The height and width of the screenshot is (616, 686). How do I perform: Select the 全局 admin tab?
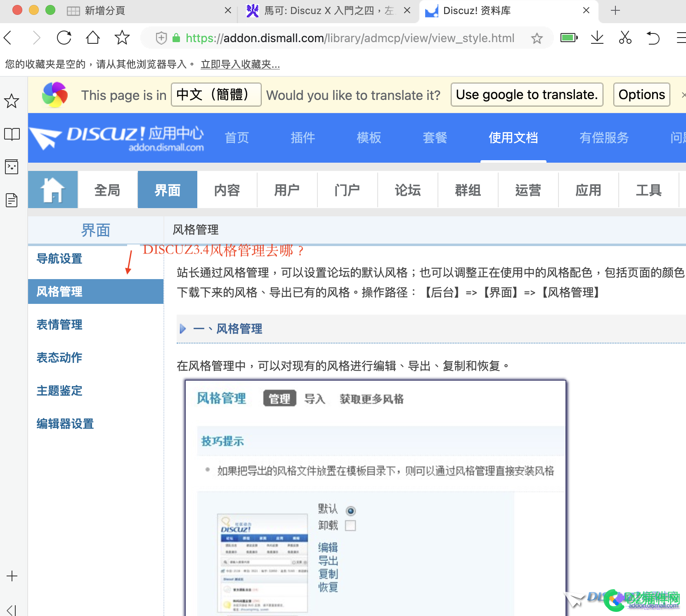click(107, 190)
